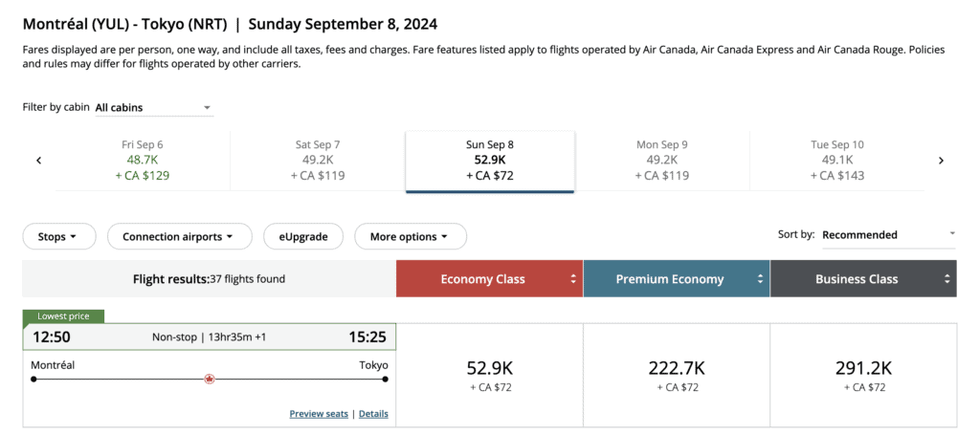980x435 pixels.
Task: Select the Sat Sep 7 date tab
Action: [318, 160]
